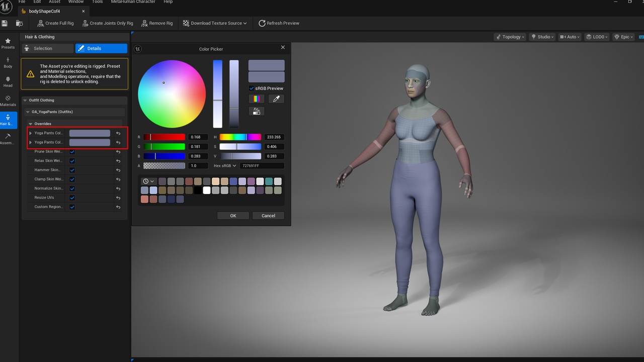Collapse the Outfit Clothing section
Screen dimensions: 644x362
[x=26, y=100]
